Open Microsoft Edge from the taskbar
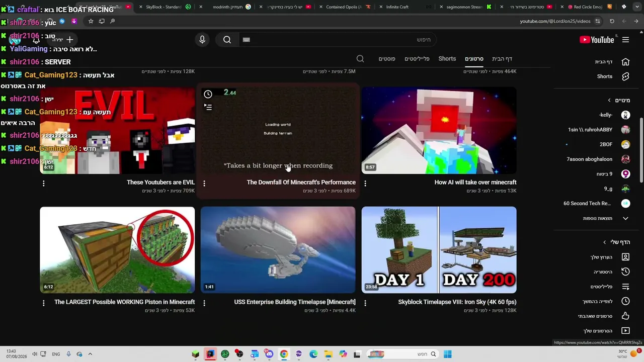 point(313,354)
